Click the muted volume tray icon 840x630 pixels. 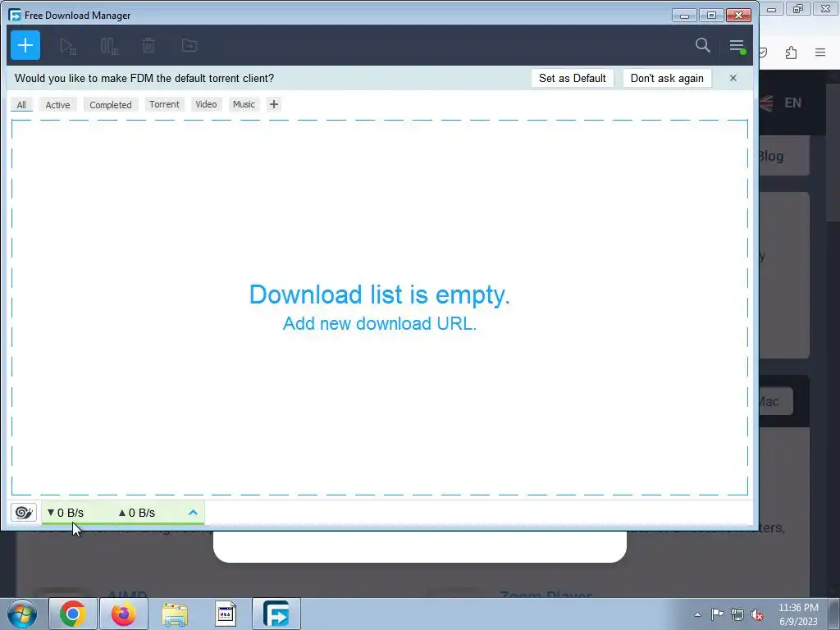pos(757,614)
